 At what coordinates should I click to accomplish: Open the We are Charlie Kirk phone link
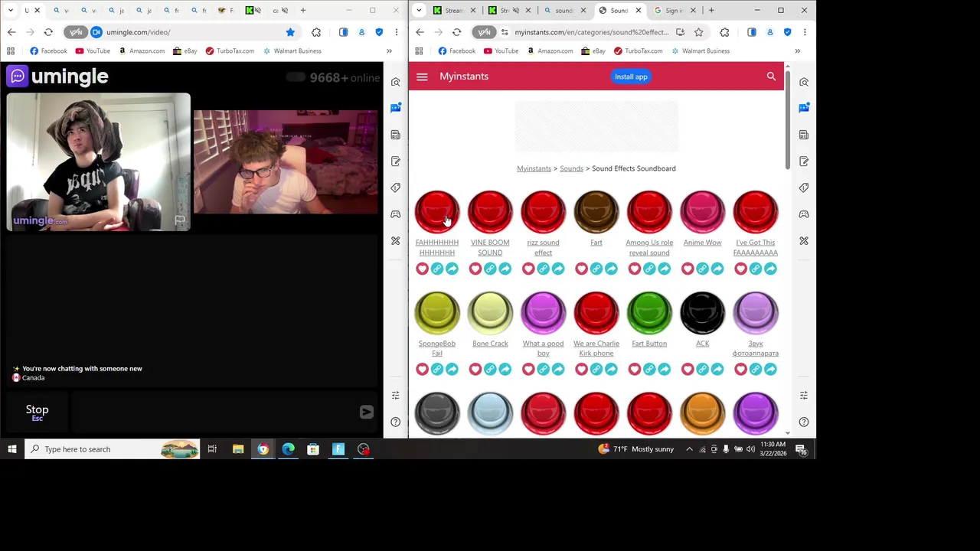point(596,348)
